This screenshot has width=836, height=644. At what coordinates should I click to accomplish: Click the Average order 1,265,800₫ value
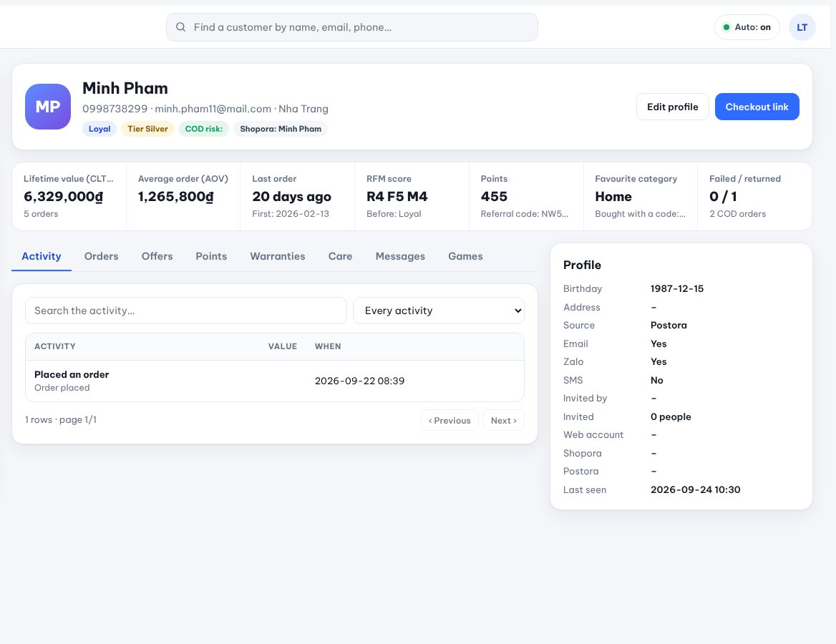pyautogui.click(x=176, y=197)
